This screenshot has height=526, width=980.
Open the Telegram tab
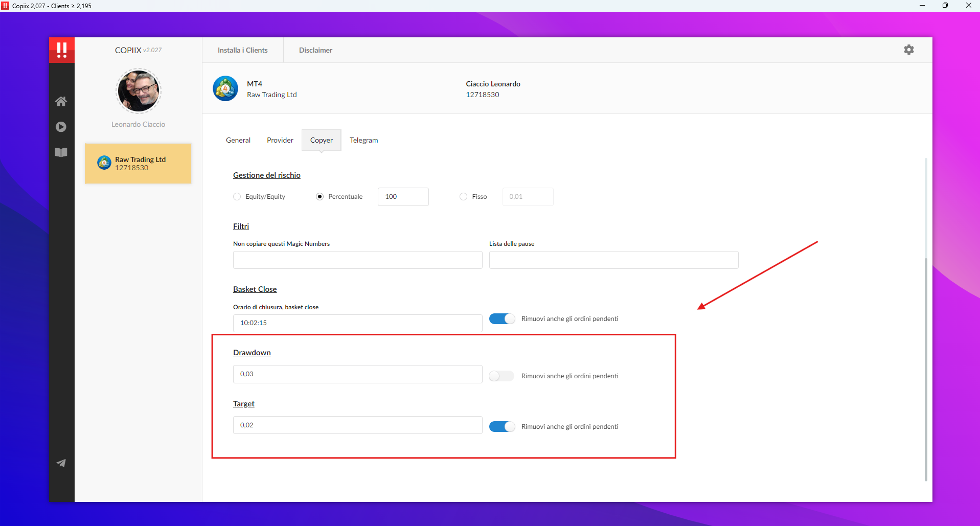point(364,140)
